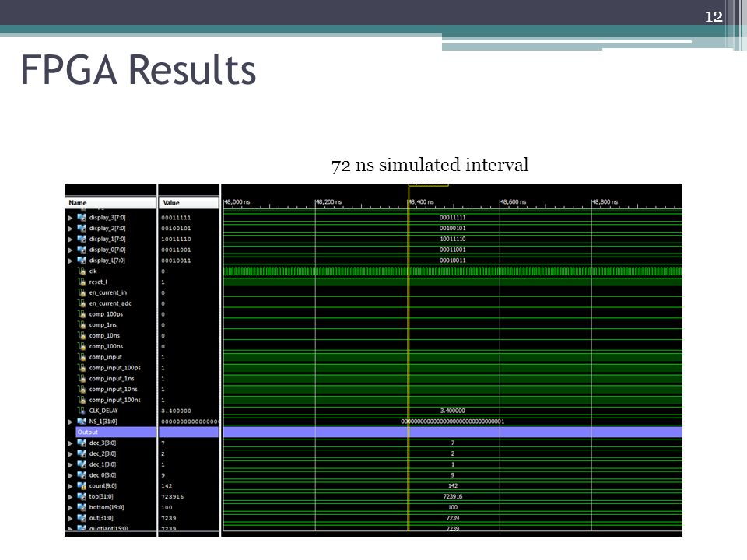747x560 pixels.
Task: Click the 72 ns simulated interval caption
Action: 430,165
